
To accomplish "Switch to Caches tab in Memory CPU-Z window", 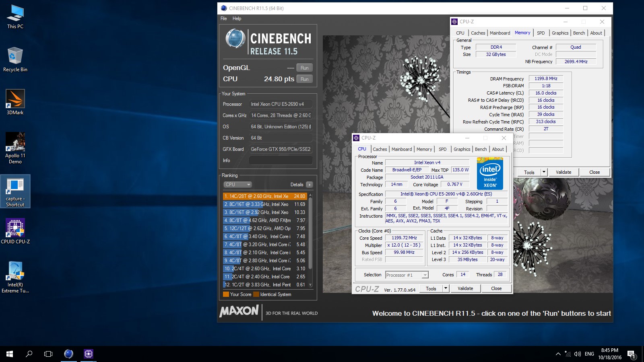I will [x=478, y=33].
